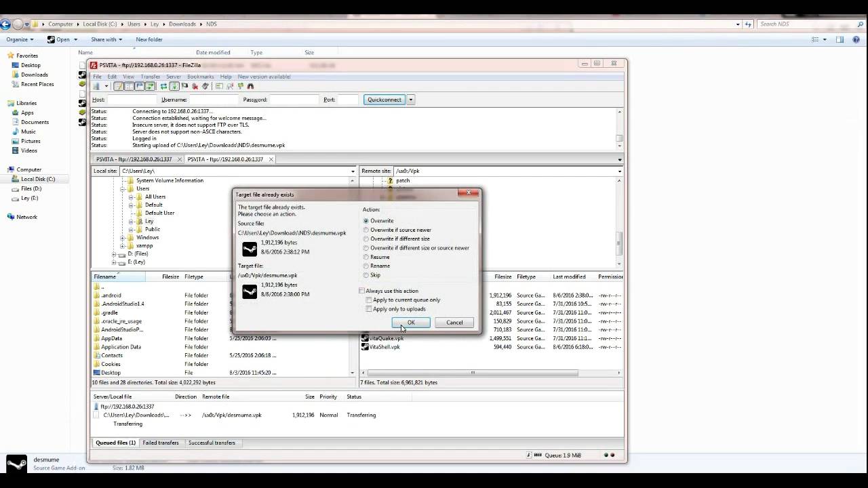Select the Rename radio option
Image resolution: width=868 pixels, height=488 pixels.
366,266
